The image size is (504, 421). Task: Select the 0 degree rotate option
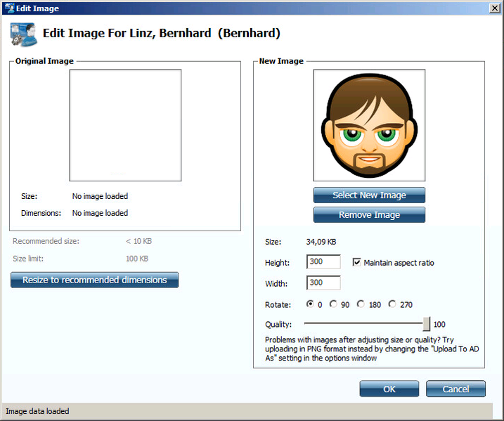pos(310,304)
